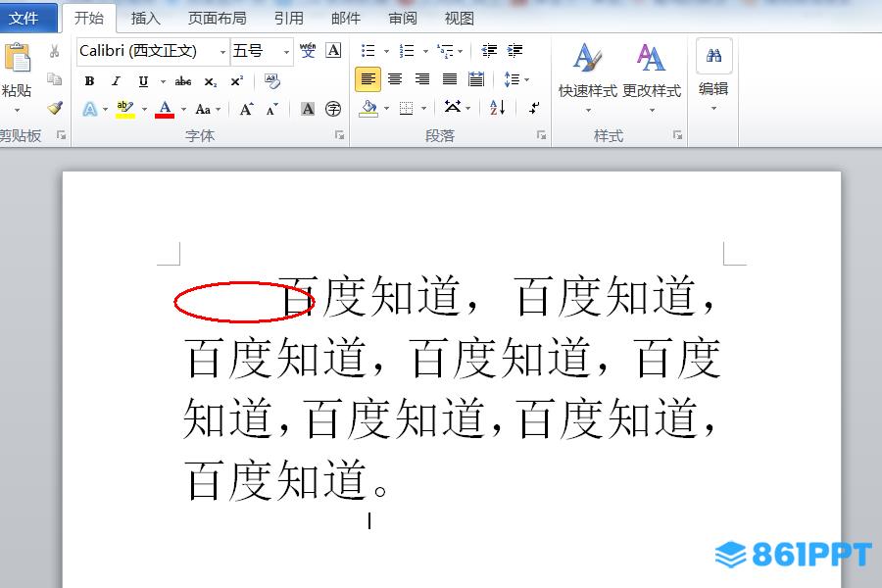
Task: Click the Change Case Aa icon
Action: coord(203,109)
